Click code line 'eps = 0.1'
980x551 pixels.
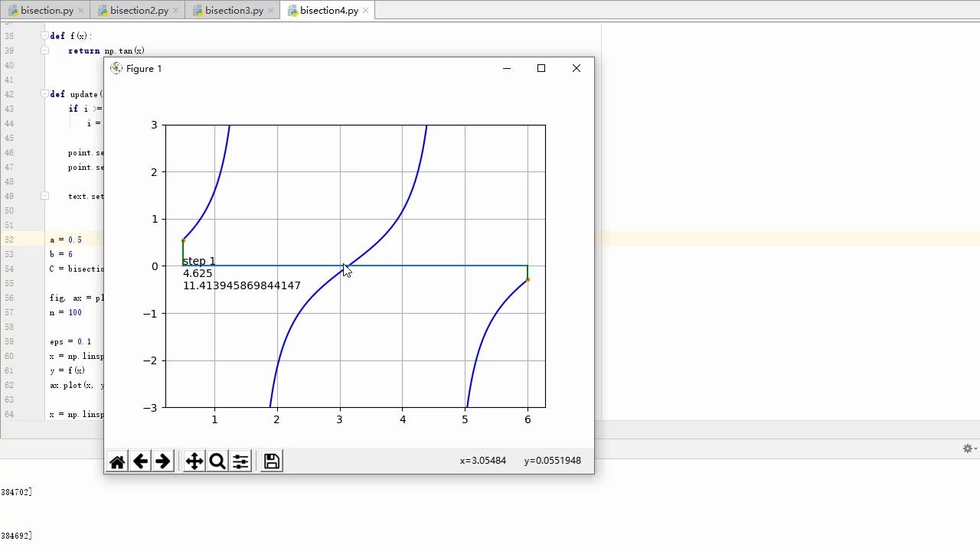(70, 341)
